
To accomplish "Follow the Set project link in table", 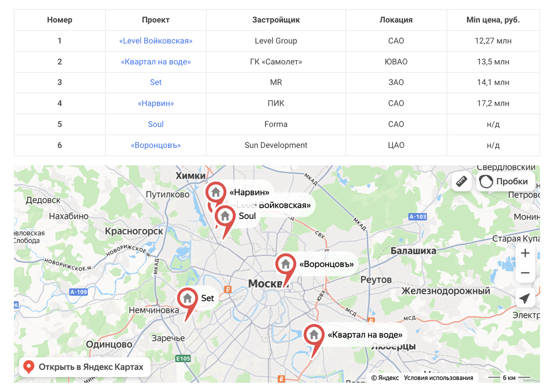I will pyautogui.click(x=156, y=82).
